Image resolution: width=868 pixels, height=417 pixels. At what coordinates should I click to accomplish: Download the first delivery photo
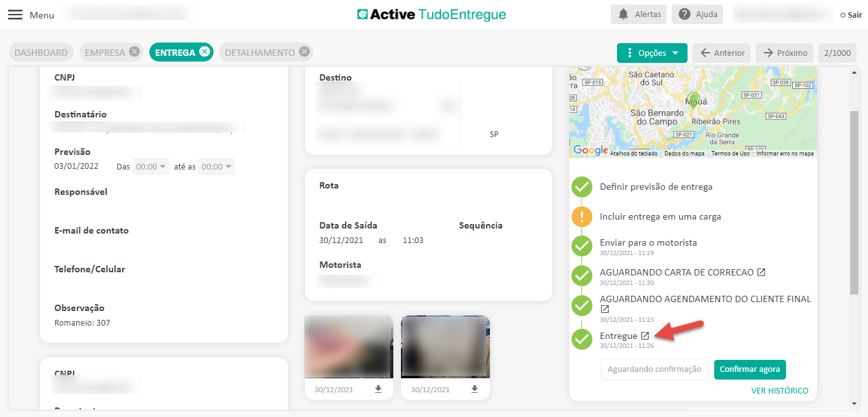[x=378, y=389]
